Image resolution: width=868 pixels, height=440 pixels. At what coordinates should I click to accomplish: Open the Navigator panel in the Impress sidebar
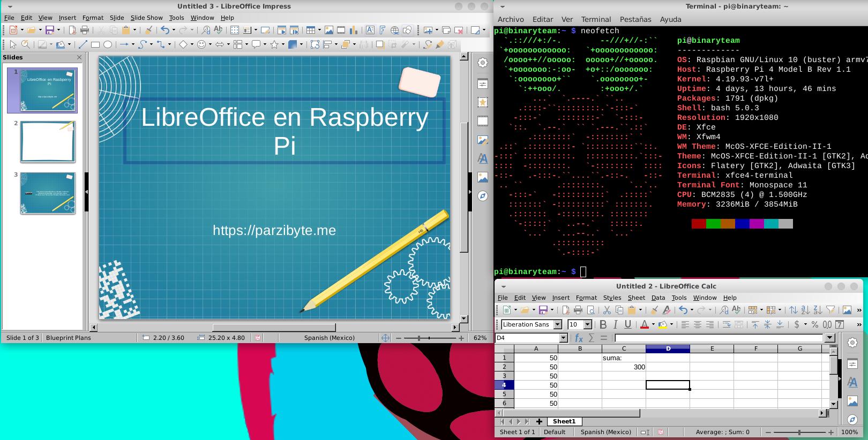point(483,196)
